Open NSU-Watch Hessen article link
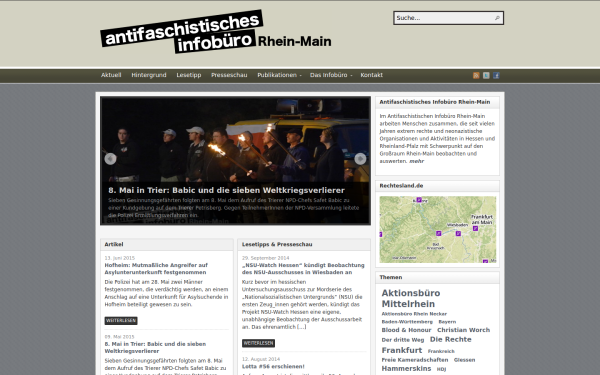 pos(303,269)
